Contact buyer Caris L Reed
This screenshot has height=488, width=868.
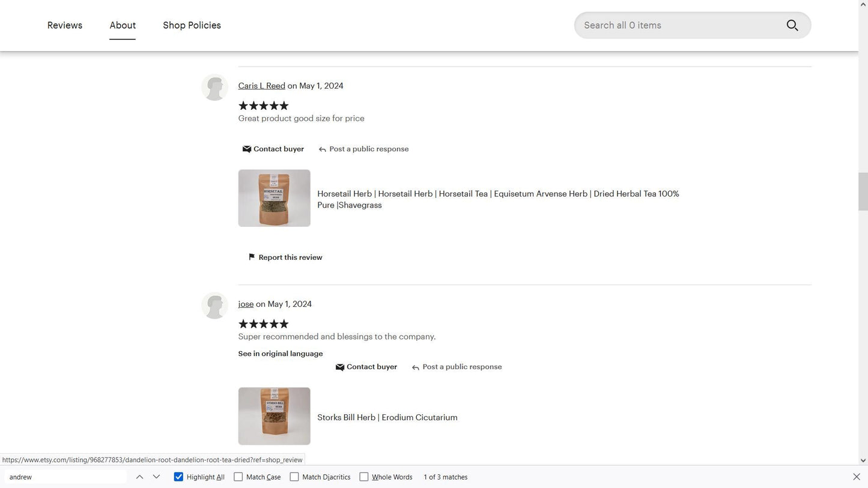pyautogui.click(x=273, y=149)
